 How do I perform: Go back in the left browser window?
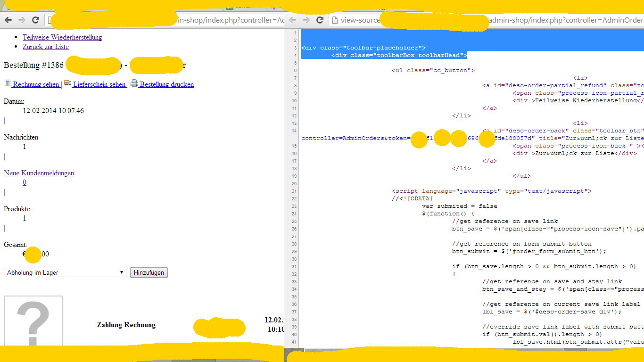click(8, 20)
